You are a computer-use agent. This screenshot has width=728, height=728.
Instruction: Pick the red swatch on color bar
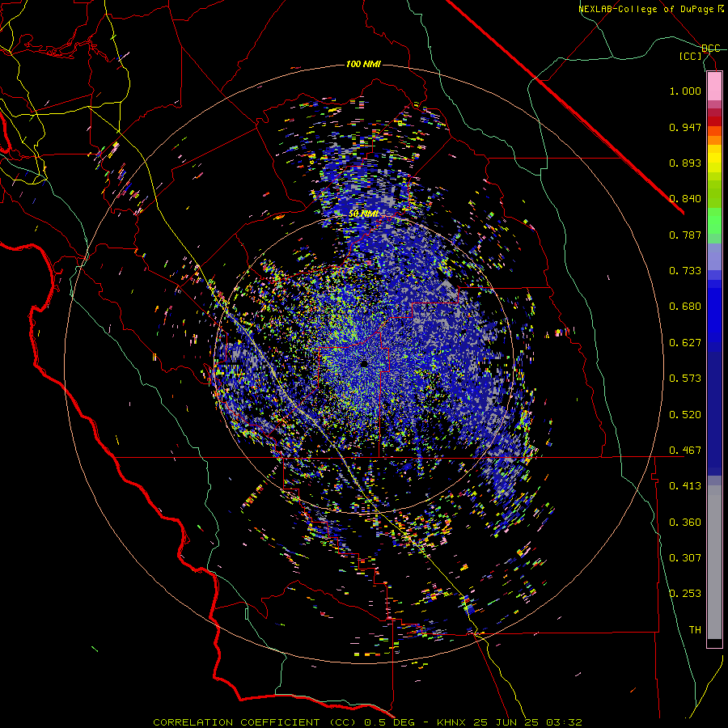click(x=714, y=121)
